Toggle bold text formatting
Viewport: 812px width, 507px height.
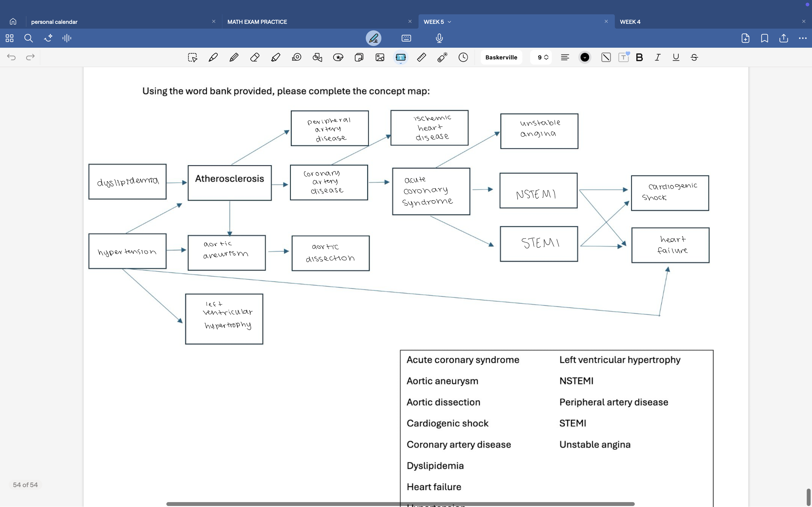pos(639,57)
